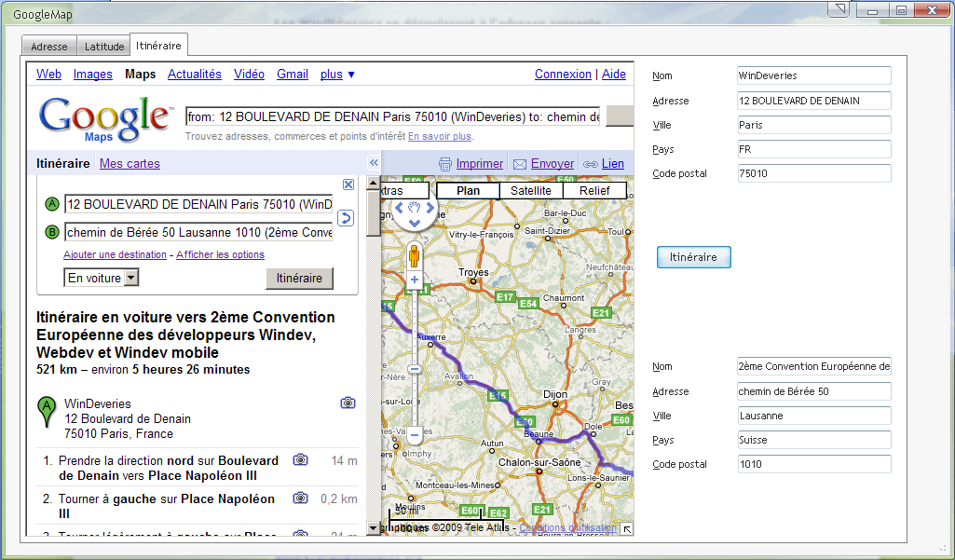
Task: Click the Connexion sign-in link
Action: coord(563,75)
